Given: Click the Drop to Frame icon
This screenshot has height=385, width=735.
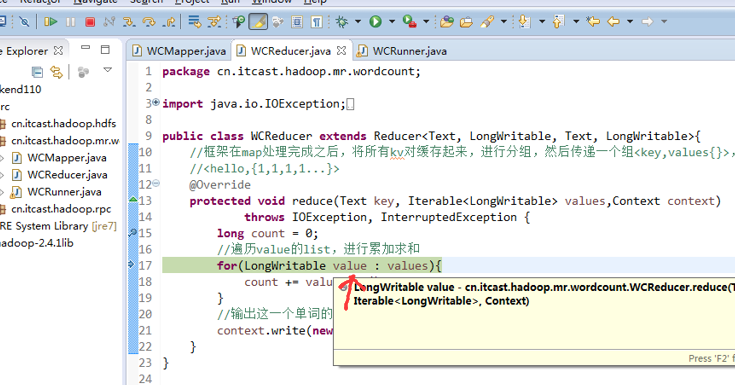Looking at the screenshot, I should pyautogui.click(x=194, y=22).
